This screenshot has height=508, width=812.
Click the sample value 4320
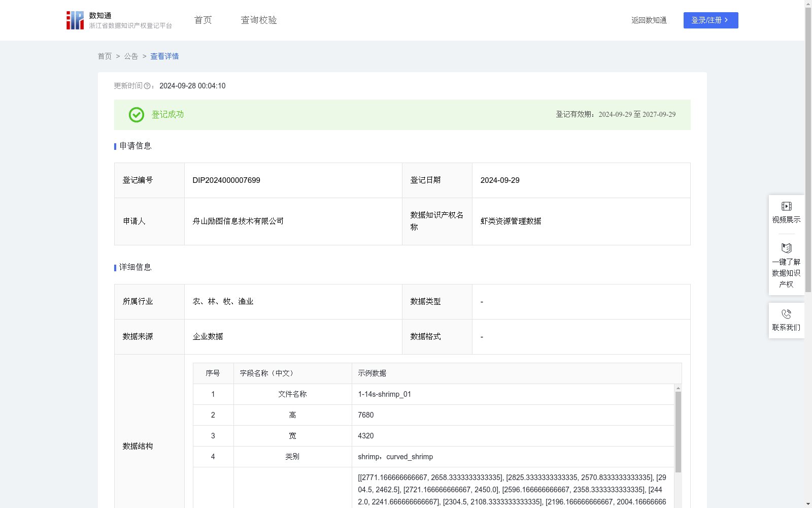pyautogui.click(x=366, y=436)
